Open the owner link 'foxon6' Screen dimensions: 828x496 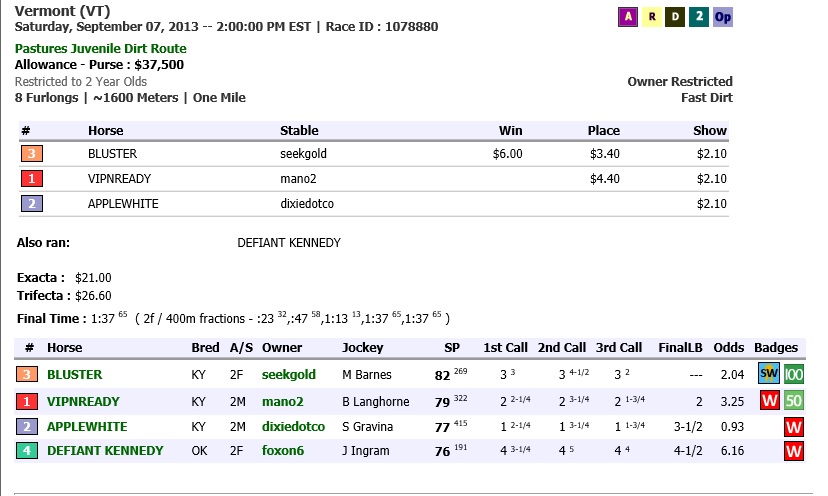tap(283, 451)
